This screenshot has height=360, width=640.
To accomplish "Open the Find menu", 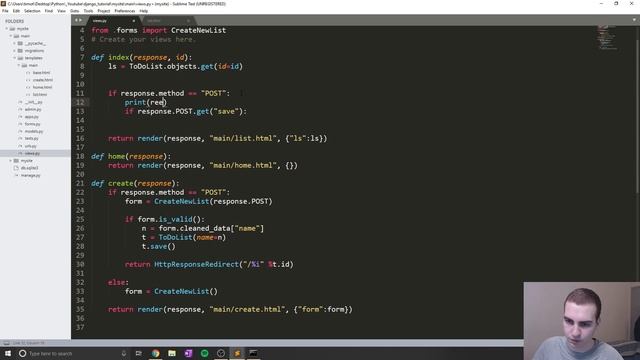I will 49,11.
